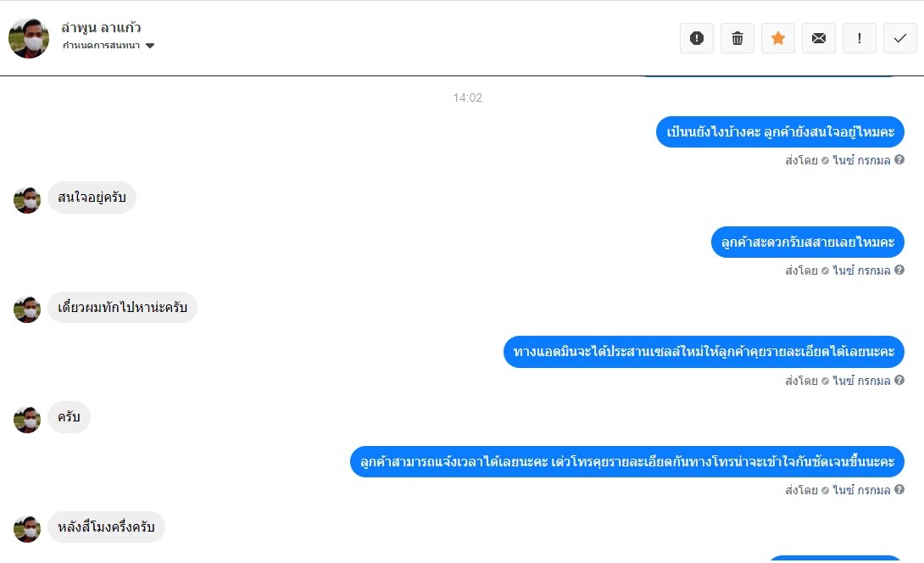Click the sender name ไนซ์ กรกมล under the first message

(x=861, y=160)
